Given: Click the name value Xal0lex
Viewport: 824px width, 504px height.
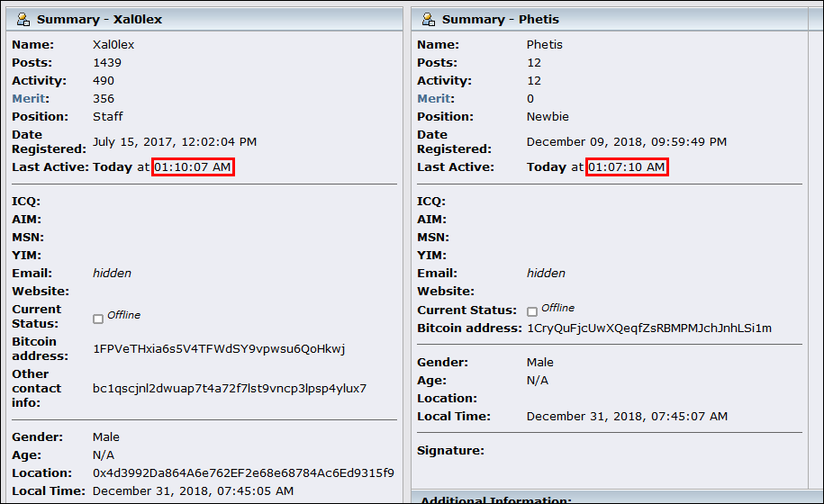Looking at the screenshot, I should [x=113, y=45].
